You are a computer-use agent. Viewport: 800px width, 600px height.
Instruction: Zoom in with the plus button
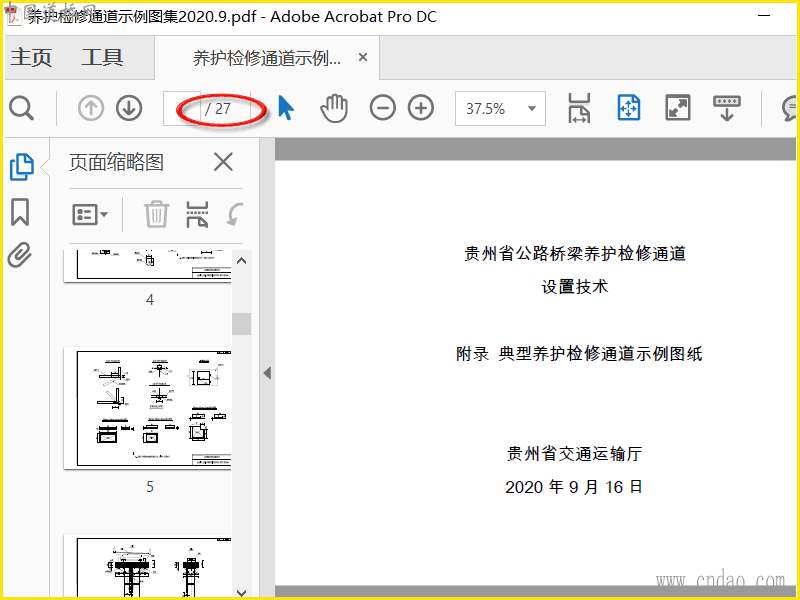pos(420,108)
